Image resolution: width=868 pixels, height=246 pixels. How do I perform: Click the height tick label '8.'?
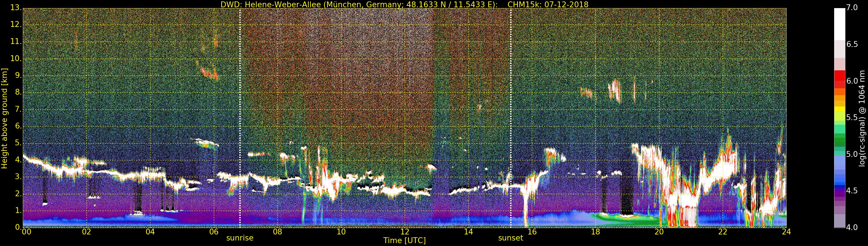(x=18, y=92)
